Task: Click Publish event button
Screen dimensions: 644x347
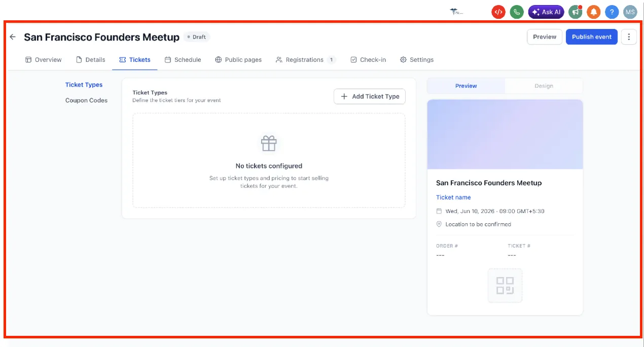Action: click(x=592, y=37)
